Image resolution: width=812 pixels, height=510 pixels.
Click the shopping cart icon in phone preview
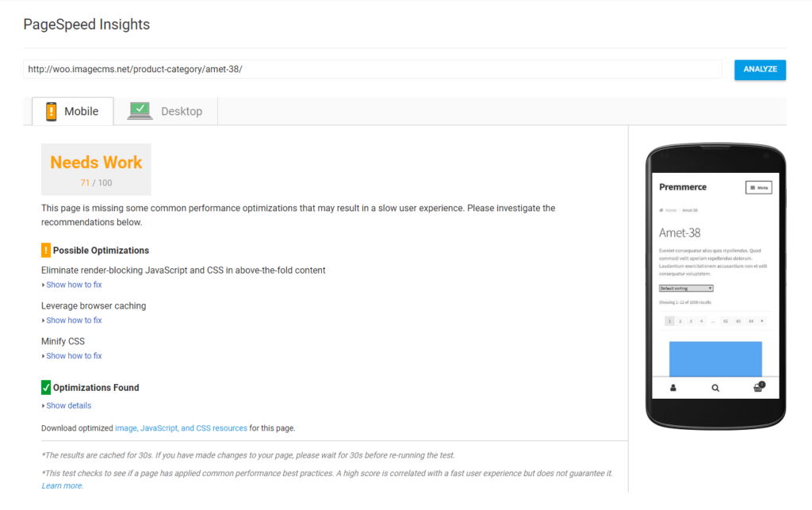759,387
